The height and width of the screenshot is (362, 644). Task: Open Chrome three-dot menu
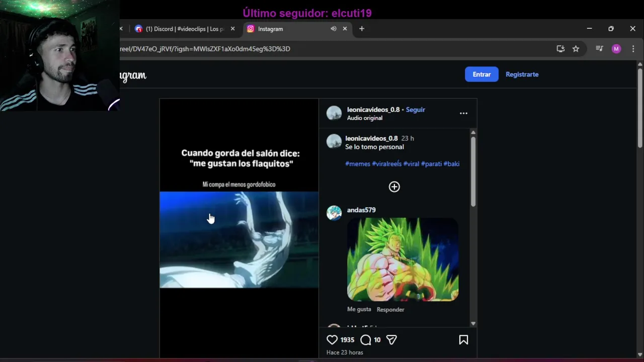pos(633,49)
